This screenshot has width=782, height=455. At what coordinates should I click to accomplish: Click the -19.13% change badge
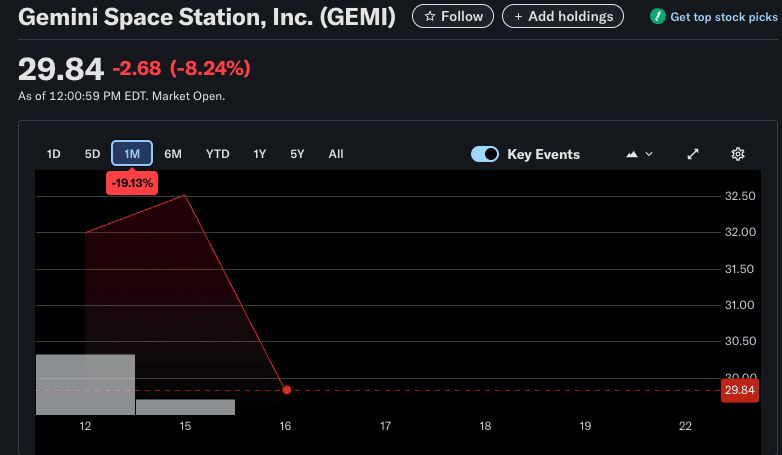132,183
